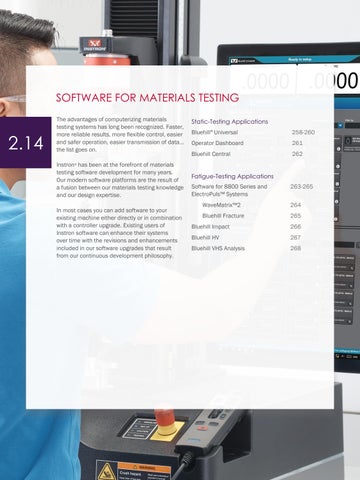Select Software for 8800 Series entry
Image resolution: width=360 pixels, height=480 pixels.
click(x=229, y=190)
